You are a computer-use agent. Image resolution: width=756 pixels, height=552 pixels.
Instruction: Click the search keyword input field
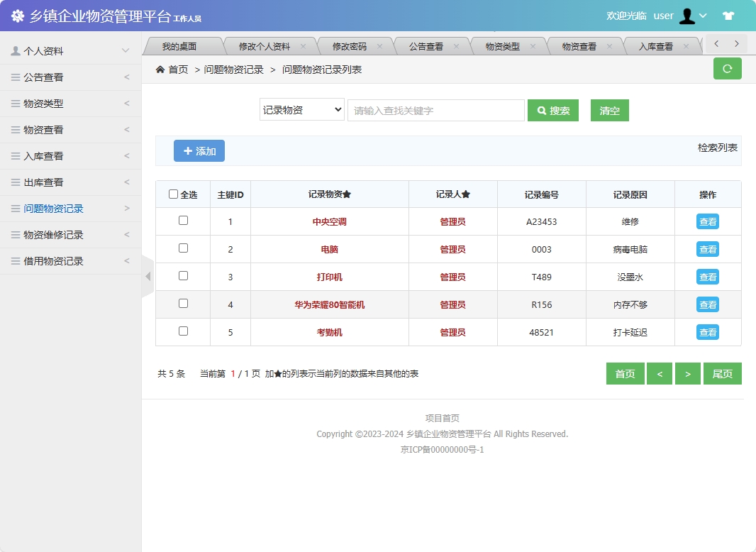coord(435,110)
